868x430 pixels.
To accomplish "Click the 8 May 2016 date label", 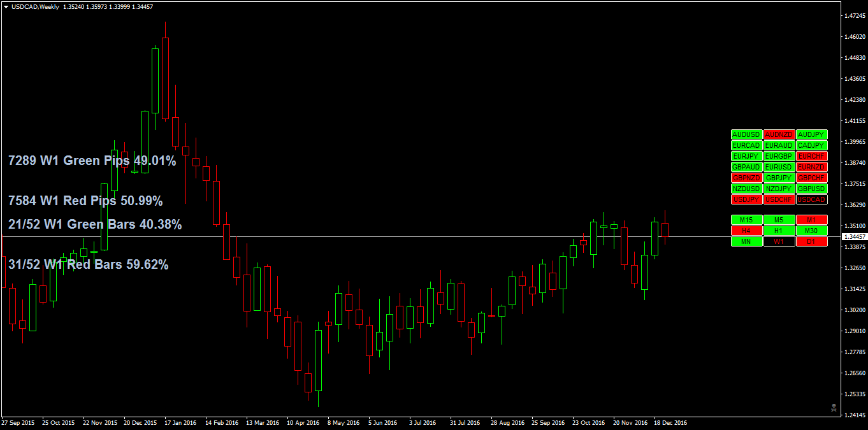I will [x=344, y=422].
